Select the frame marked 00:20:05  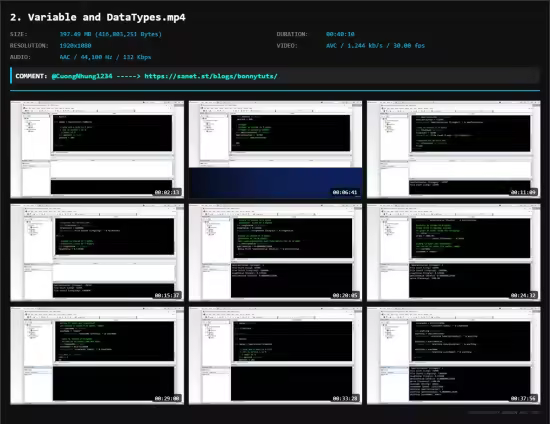[275, 253]
